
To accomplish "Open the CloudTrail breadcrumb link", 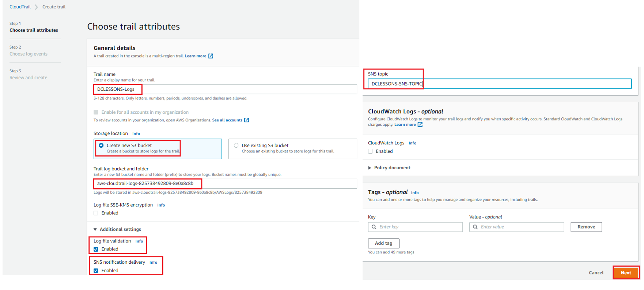I will pyautogui.click(x=20, y=7).
